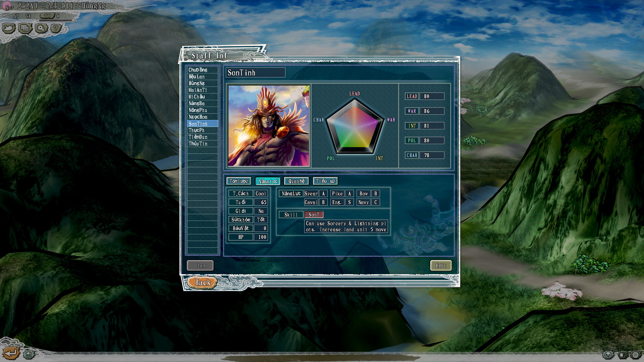This screenshot has height=362, width=644.
Task: Click the HP value 100
Action: (x=261, y=237)
